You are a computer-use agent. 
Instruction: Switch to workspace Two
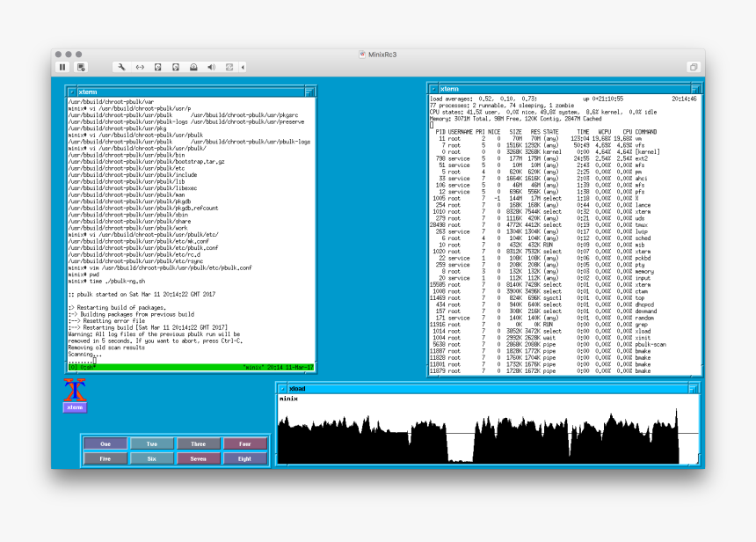[x=152, y=443]
